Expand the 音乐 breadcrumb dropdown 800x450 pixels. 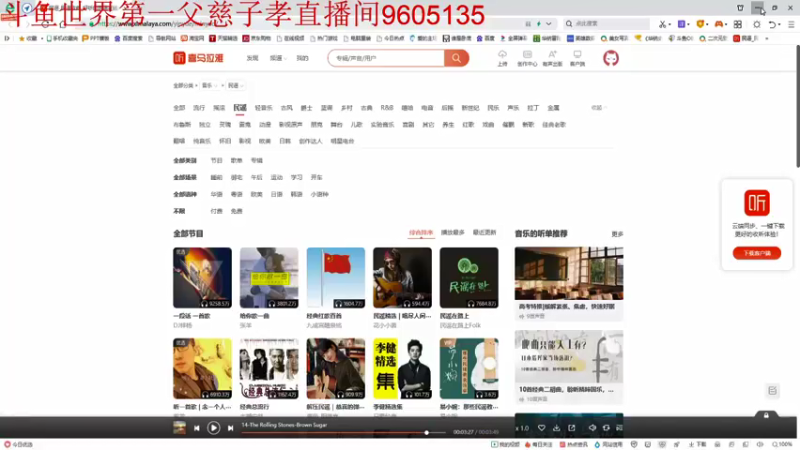[x=210, y=86]
